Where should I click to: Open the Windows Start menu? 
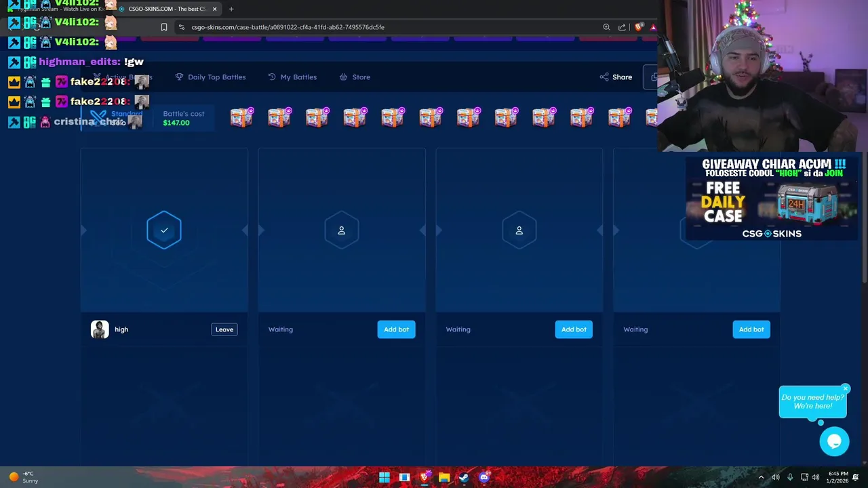point(384,477)
